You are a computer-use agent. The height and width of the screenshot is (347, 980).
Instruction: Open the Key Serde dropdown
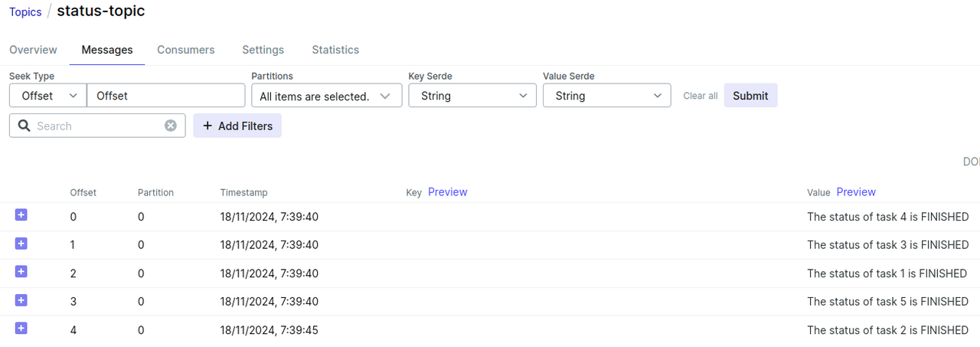pos(472,96)
